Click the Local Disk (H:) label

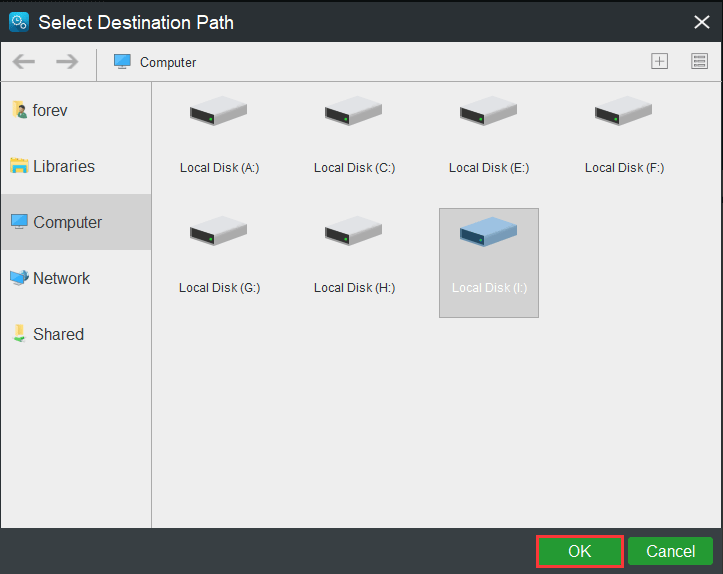(355, 288)
